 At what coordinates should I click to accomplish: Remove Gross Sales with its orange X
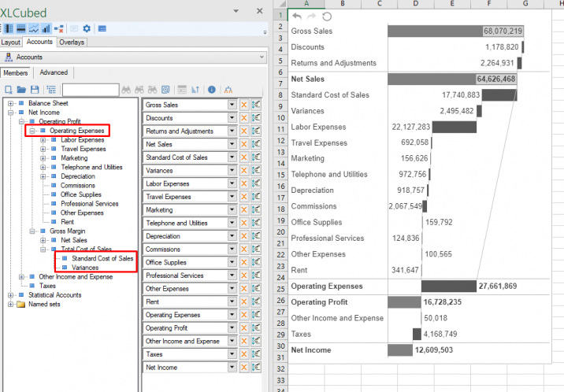pyautogui.click(x=244, y=105)
